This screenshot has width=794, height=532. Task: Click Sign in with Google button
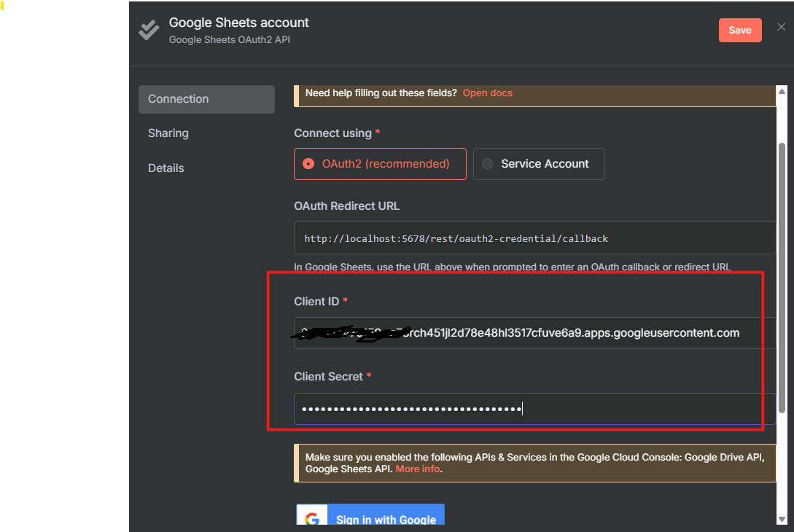pos(370,515)
